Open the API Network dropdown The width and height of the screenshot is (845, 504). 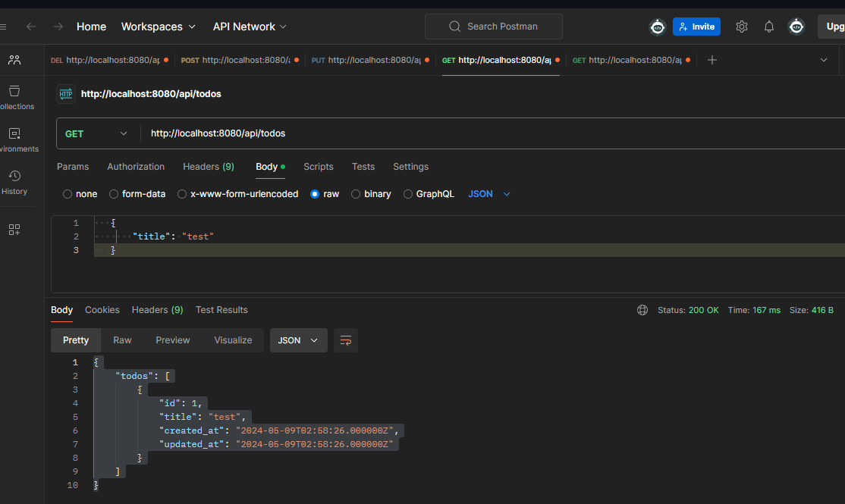pyautogui.click(x=250, y=27)
